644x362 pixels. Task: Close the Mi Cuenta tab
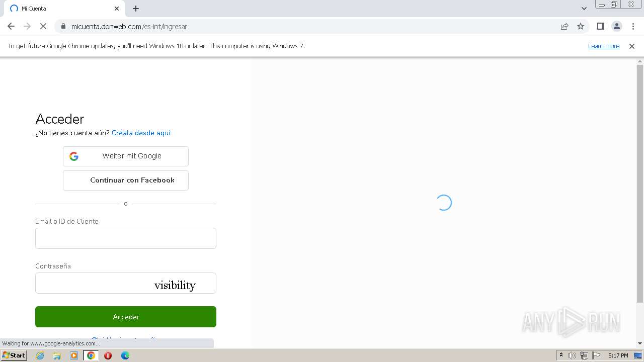pos(117,9)
